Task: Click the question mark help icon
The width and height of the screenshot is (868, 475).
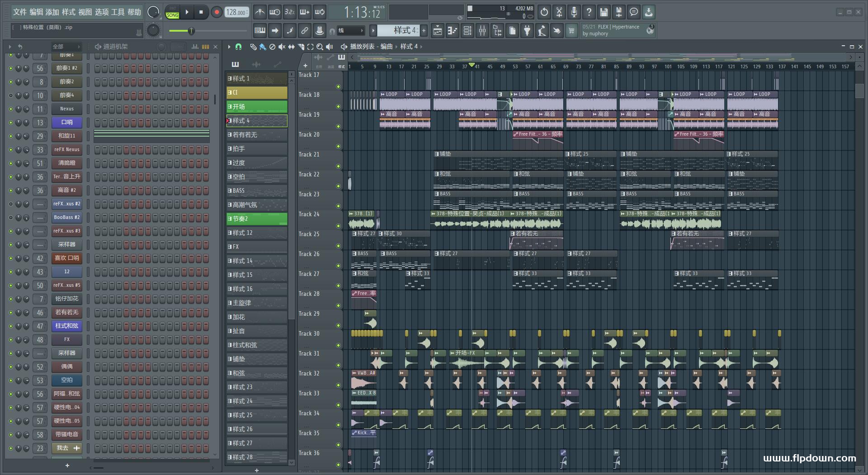Action: (589, 12)
